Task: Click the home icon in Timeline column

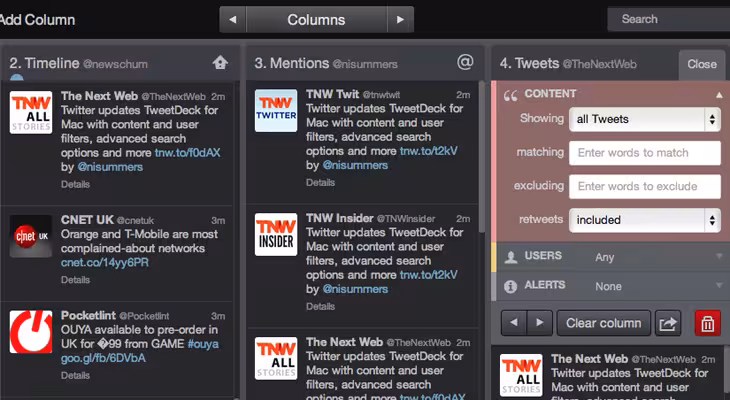Action: pos(220,62)
